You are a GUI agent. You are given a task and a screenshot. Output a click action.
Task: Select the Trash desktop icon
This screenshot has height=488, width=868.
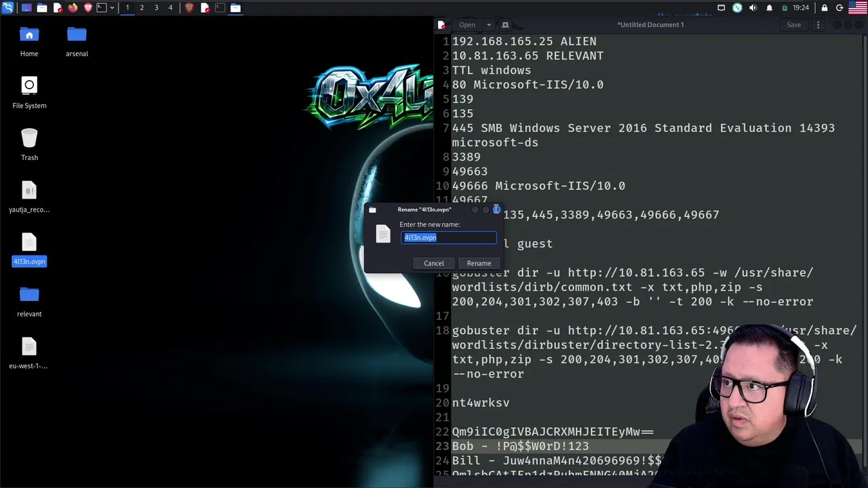click(29, 144)
